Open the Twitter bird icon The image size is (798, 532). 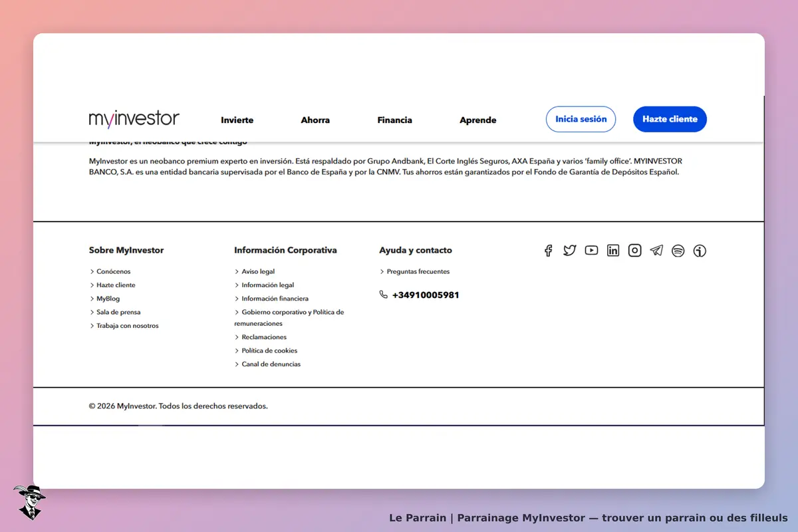coord(570,251)
